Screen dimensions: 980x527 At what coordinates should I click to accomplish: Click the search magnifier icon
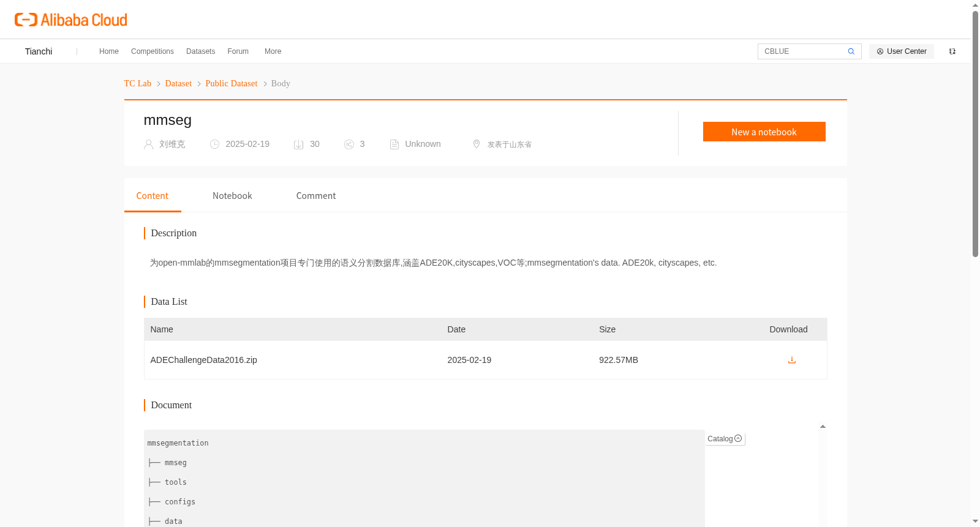click(851, 51)
